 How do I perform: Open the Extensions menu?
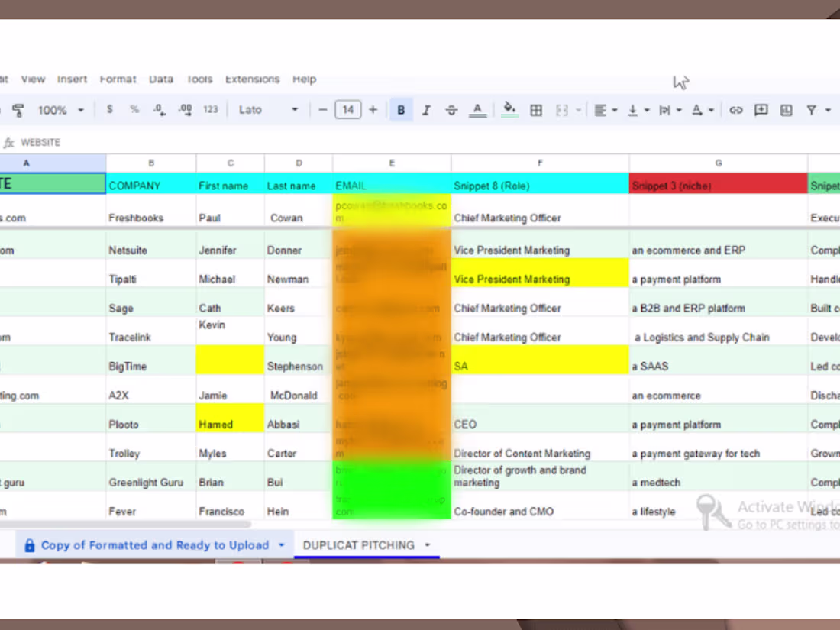pyautogui.click(x=252, y=79)
